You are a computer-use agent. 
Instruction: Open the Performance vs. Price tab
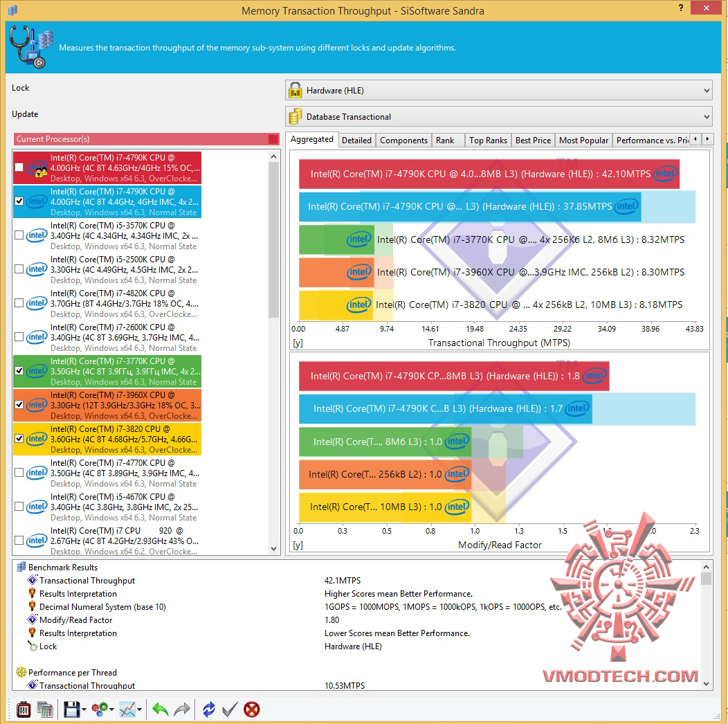tap(652, 141)
